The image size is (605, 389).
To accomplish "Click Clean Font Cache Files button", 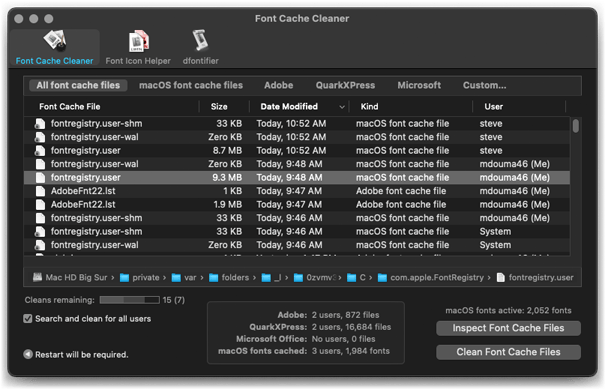I will [508, 352].
